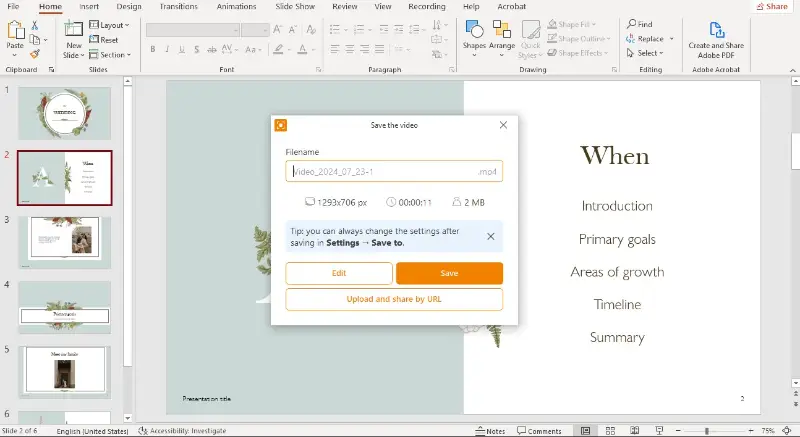Click the Filename input field
Viewport: 800px width, 437px height.
394,171
